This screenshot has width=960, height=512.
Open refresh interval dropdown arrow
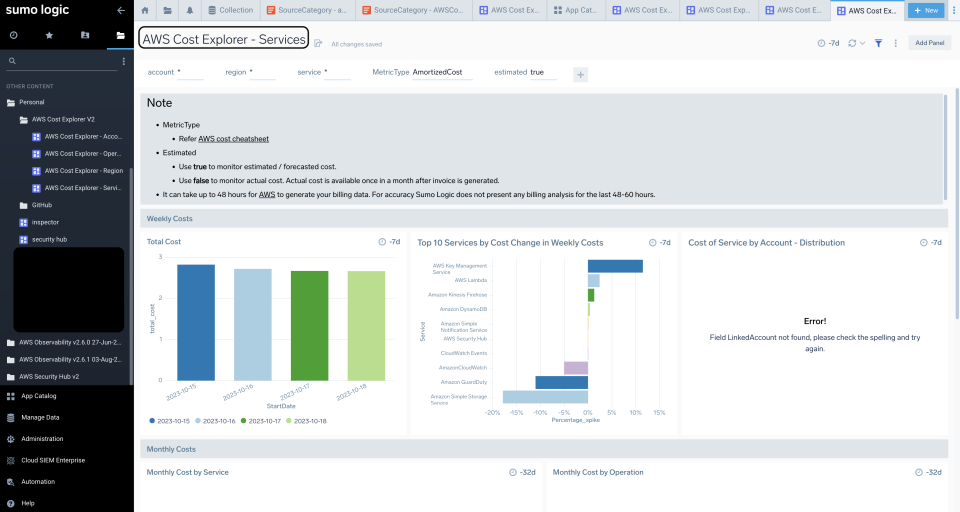pyautogui.click(x=862, y=43)
